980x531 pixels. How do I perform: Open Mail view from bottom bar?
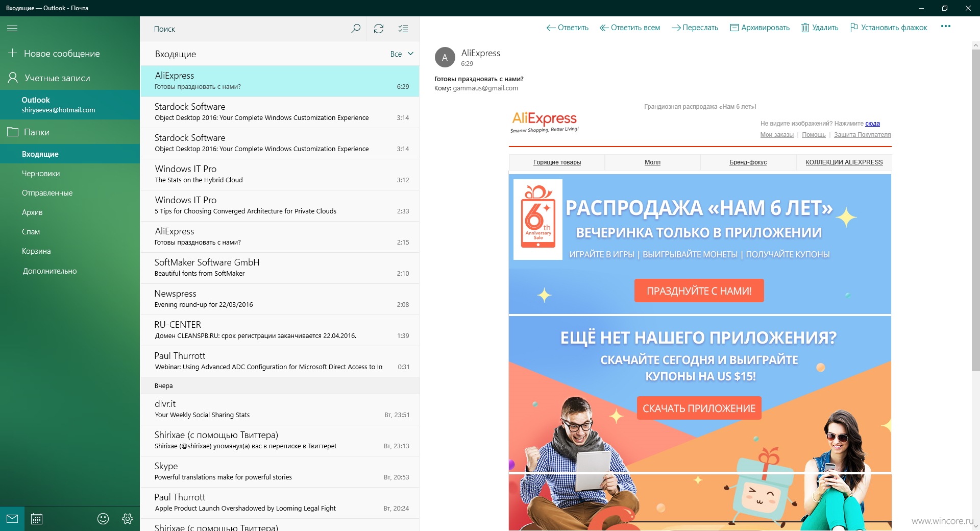click(x=12, y=519)
